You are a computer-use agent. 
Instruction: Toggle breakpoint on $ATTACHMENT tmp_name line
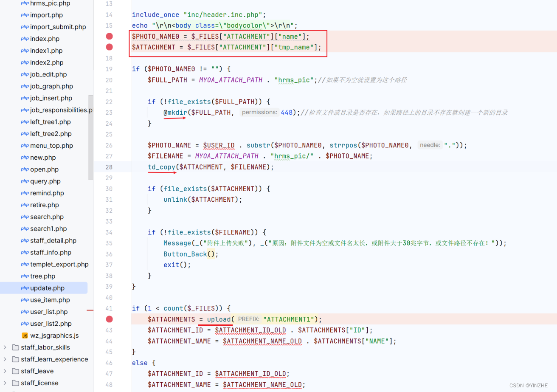[109, 47]
